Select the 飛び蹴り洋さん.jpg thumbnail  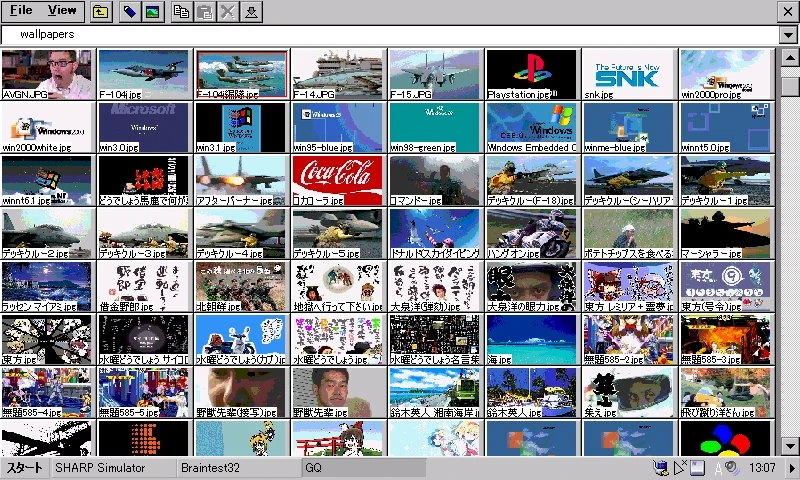727,393
